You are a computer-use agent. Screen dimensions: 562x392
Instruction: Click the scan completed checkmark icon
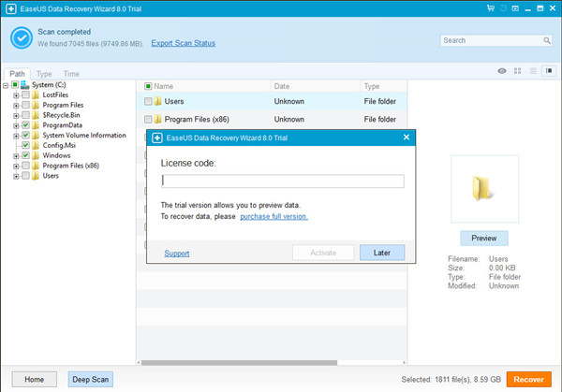click(22, 37)
